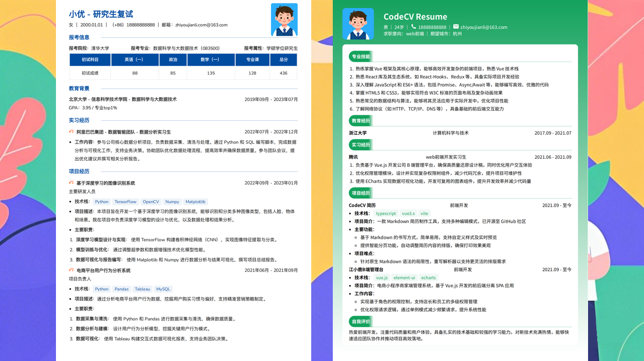Viewport: 644px width, 361px height.
Task: Click the OpenCV tag
Action: click(x=151, y=202)
